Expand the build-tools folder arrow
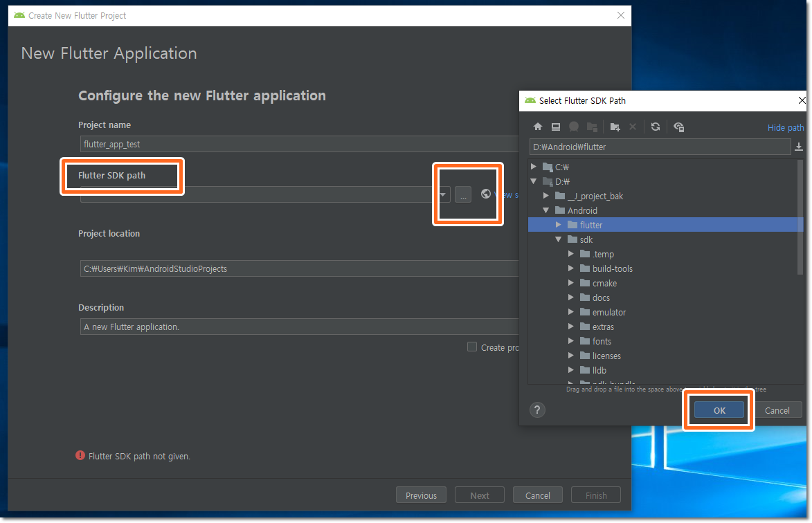The image size is (812, 523). click(x=571, y=268)
